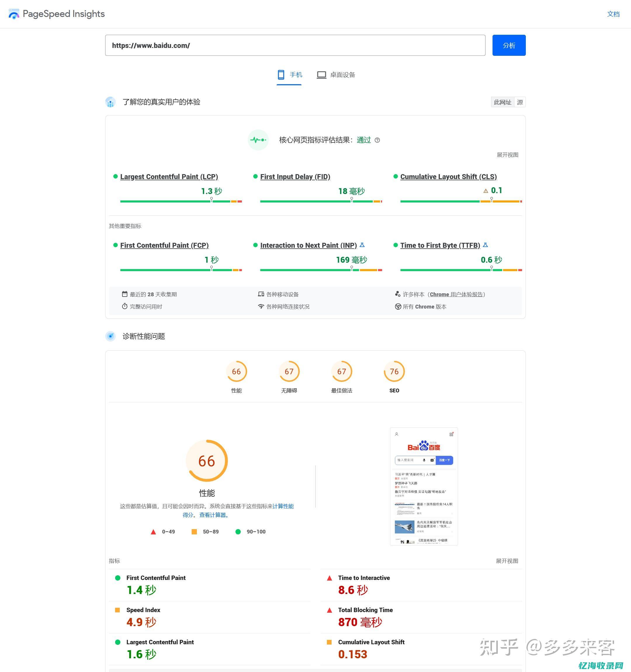
Task: Expand the 核心网页指标 view via 展开视图
Action: click(508, 155)
